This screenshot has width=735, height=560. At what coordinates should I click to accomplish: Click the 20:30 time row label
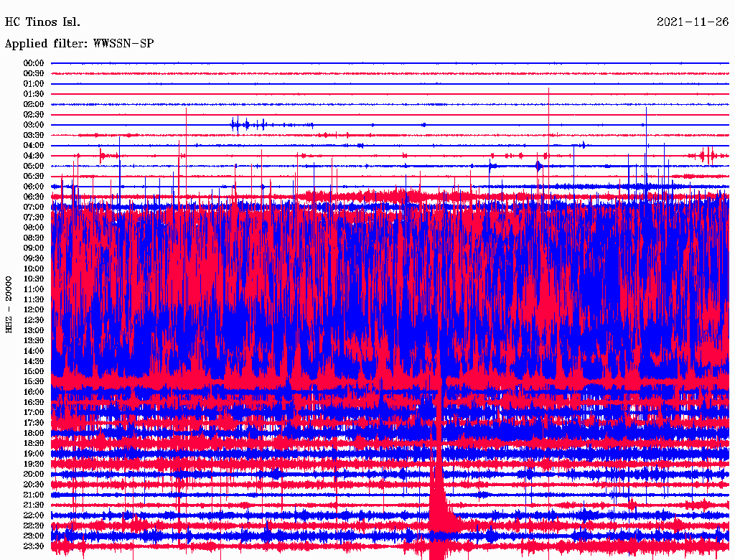click(x=34, y=484)
